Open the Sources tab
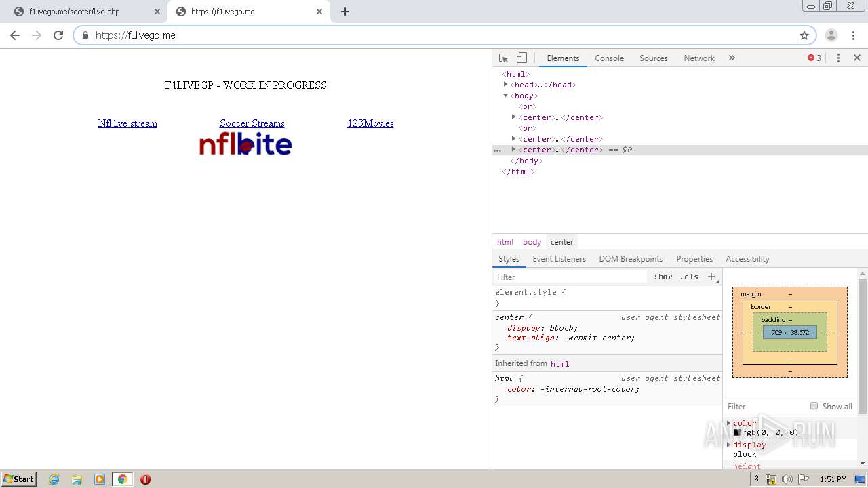 click(x=654, y=58)
